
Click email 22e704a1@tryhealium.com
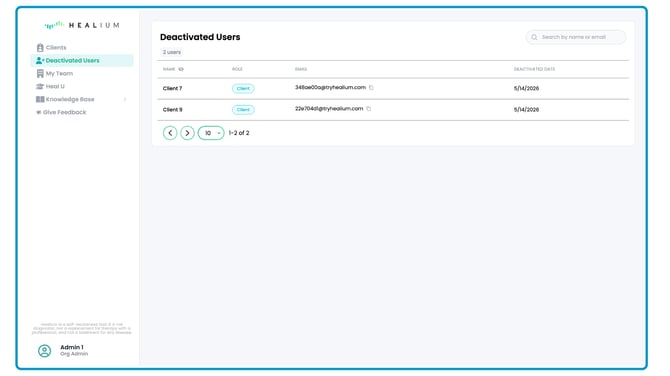pos(329,109)
